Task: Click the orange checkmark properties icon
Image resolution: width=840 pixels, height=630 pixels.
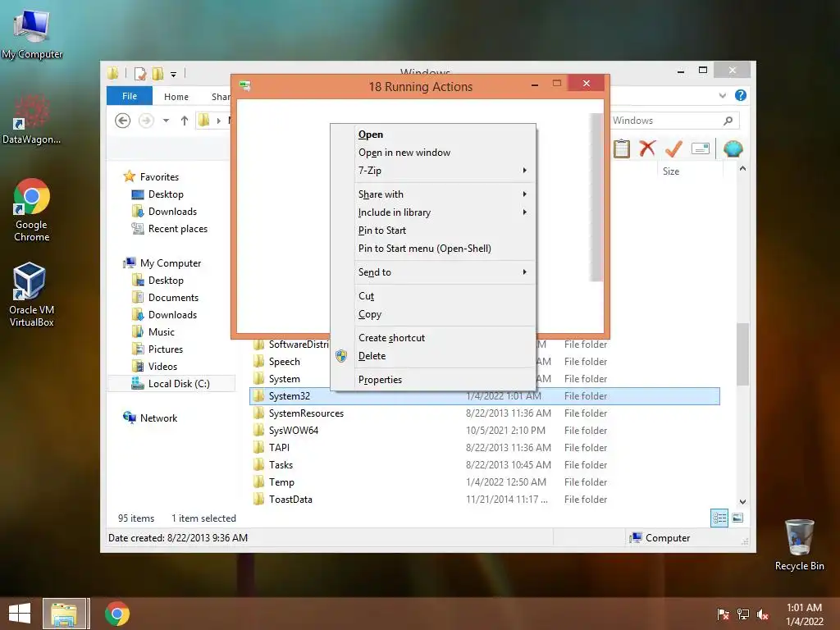Action: 673,148
